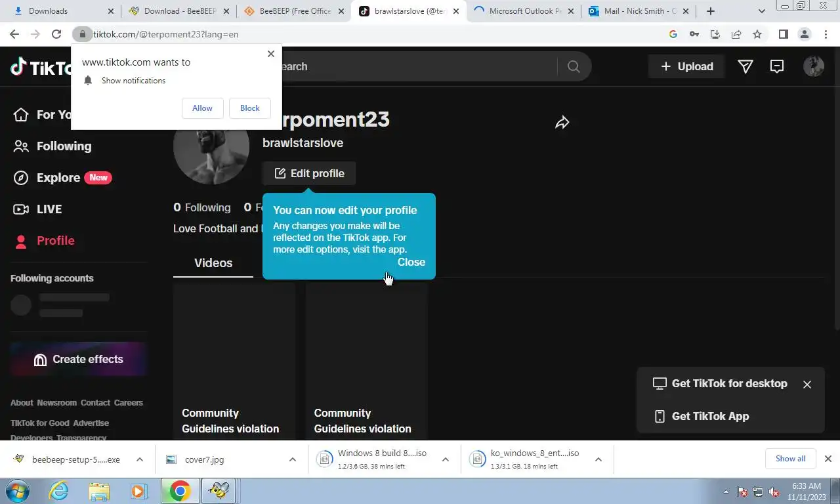Screen dimensions: 840x504
Task: Open the LIVE section
Action: 38,209
